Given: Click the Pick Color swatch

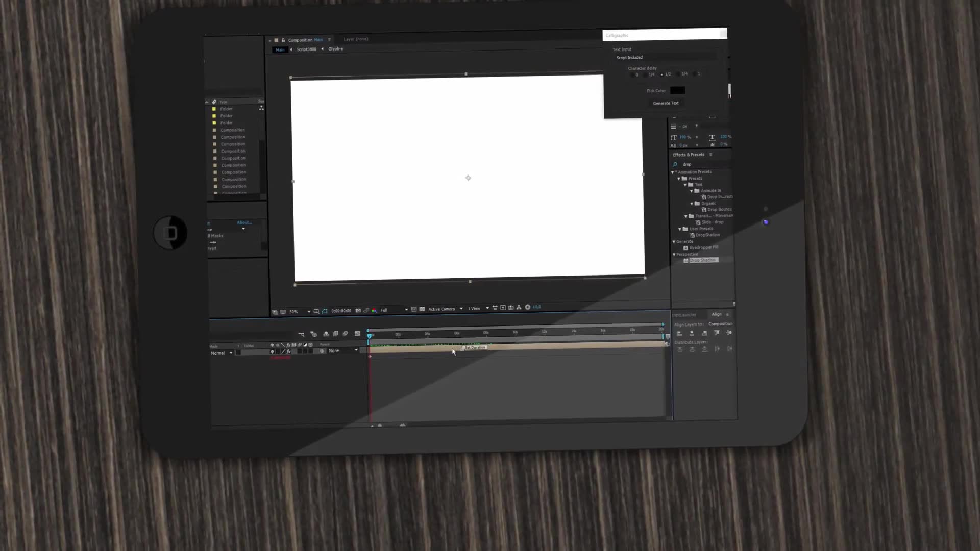Looking at the screenshot, I should coord(677,90).
